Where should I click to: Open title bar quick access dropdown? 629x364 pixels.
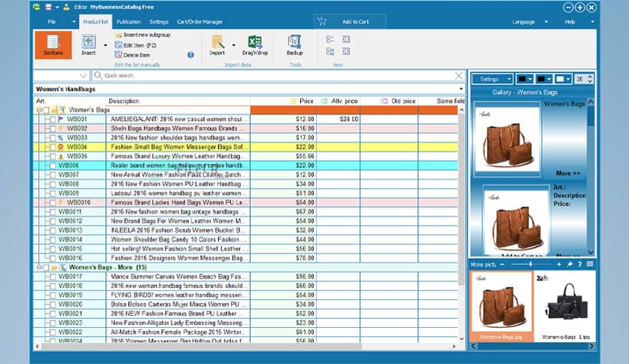click(x=57, y=8)
